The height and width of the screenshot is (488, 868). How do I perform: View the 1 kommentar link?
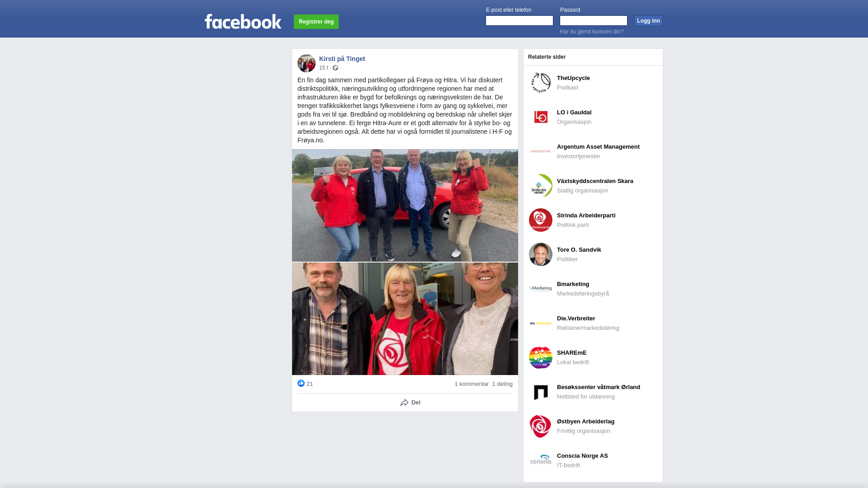click(472, 384)
